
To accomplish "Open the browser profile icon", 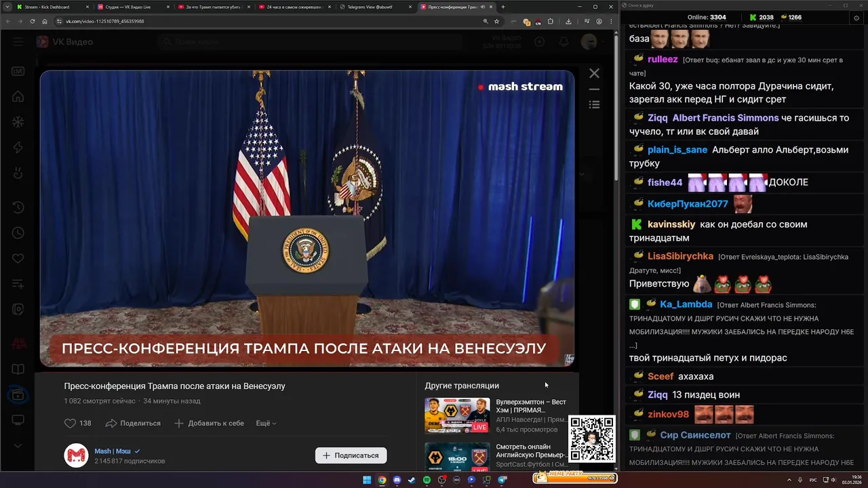I will click(599, 21).
